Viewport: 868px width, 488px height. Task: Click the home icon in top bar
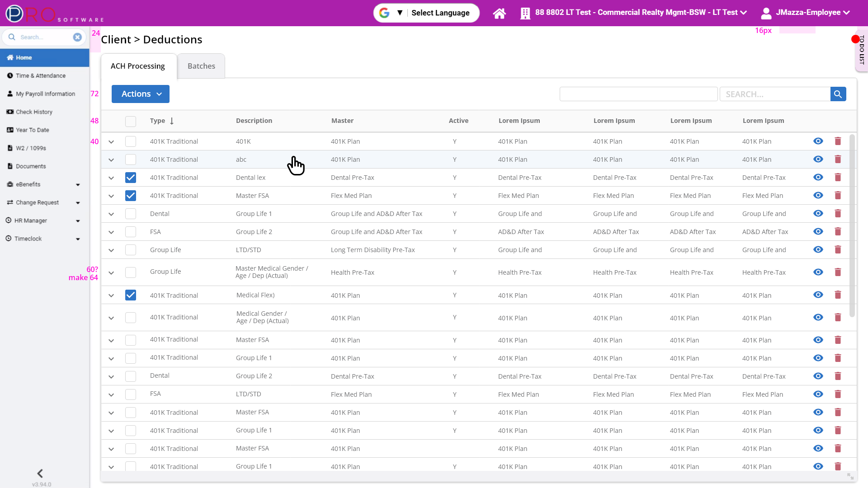pos(499,13)
